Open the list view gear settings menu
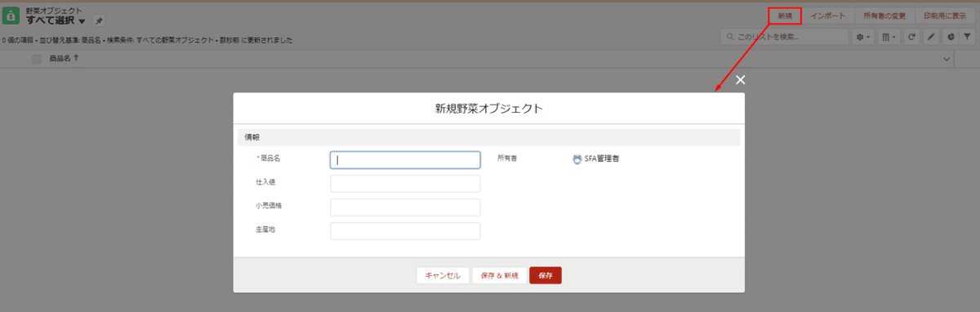The image size is (980, 312). tap(862, 37)
